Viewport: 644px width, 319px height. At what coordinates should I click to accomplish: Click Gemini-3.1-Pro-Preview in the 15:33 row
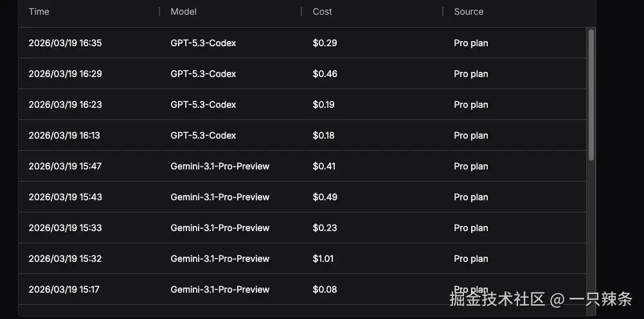pyautogui.click(x=220, y=228)
